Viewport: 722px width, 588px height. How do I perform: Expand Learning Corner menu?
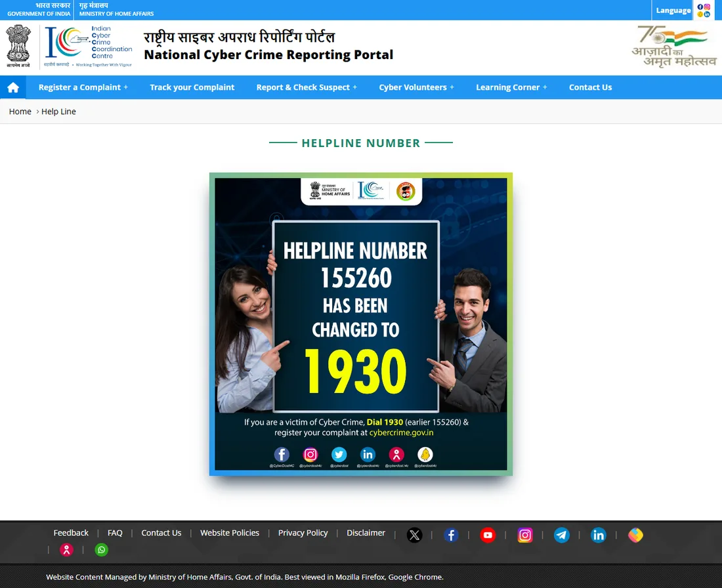511,87
